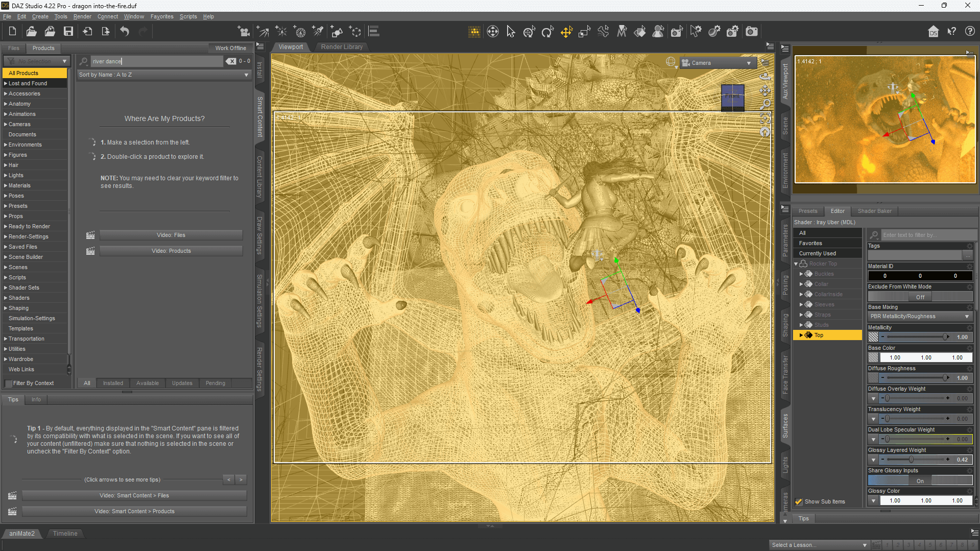Click the Video: Files button
This screenshot has height=551, width=980.
(171, 235)
